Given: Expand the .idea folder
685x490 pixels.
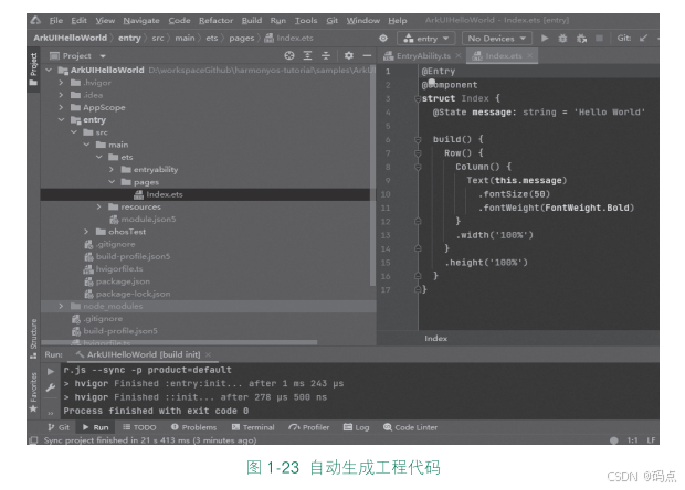Looking at the screenshot, I should pos(61,95).
